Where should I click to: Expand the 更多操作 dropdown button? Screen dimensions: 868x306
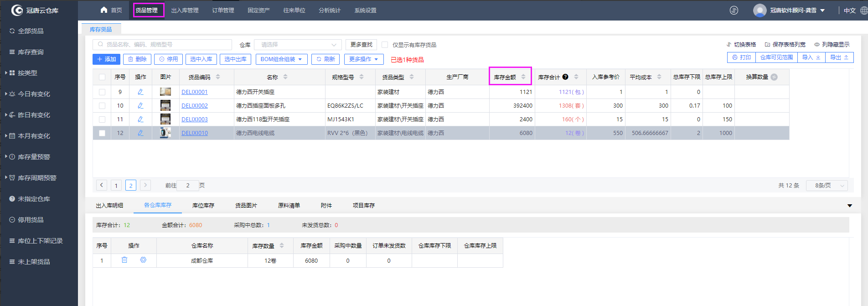(x=363, y=59)
